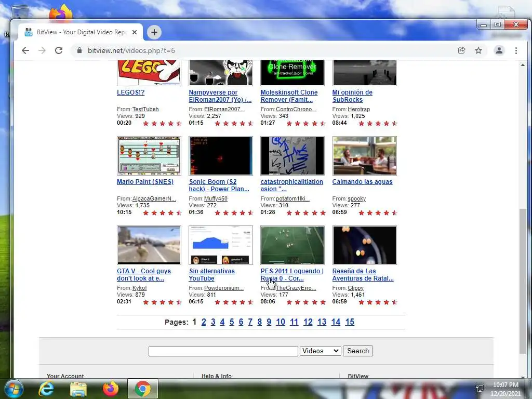Open the LEGOS!? video link
Image resolution: width=532 pixels, height=399 pixels.
click(x=130, y=92)
